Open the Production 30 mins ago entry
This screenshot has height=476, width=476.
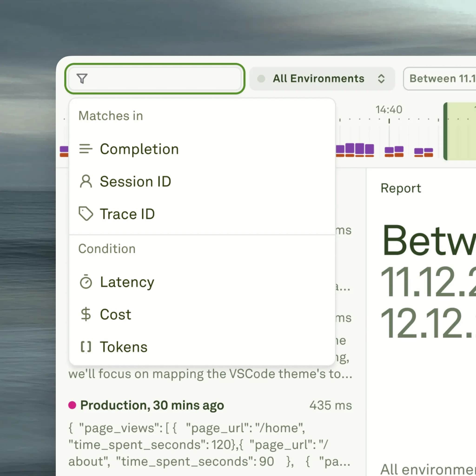(152, 405)
